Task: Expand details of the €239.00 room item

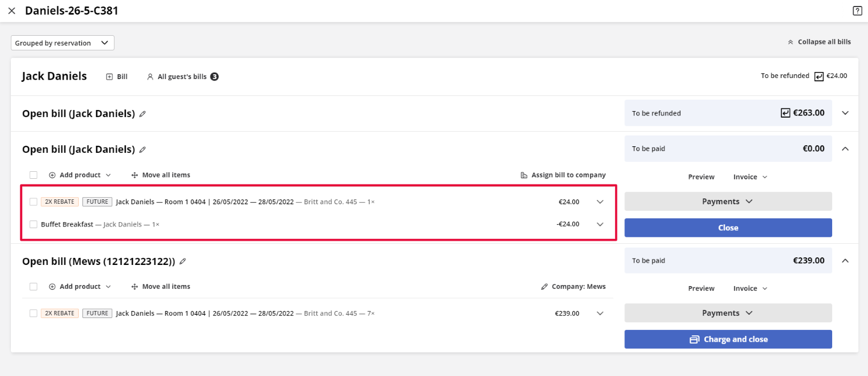Action: pyautogui.click(x=600, y=313)
